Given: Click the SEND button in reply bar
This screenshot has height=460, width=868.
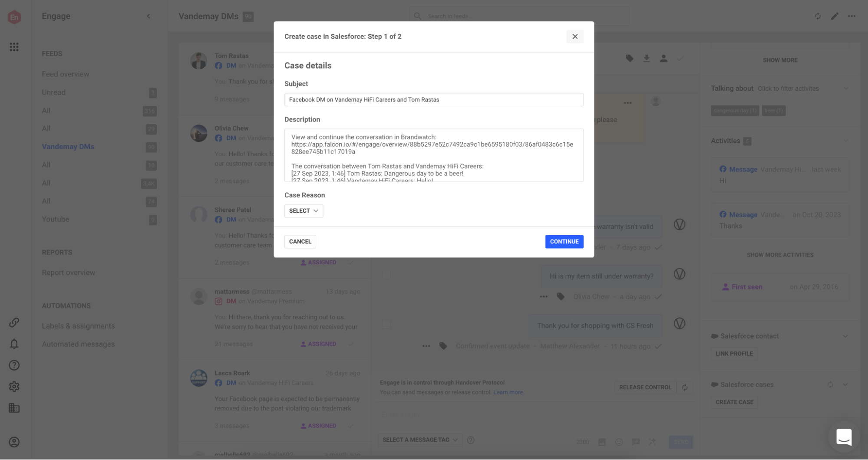Looking at the screenshot, I should (x=681, y=442).
